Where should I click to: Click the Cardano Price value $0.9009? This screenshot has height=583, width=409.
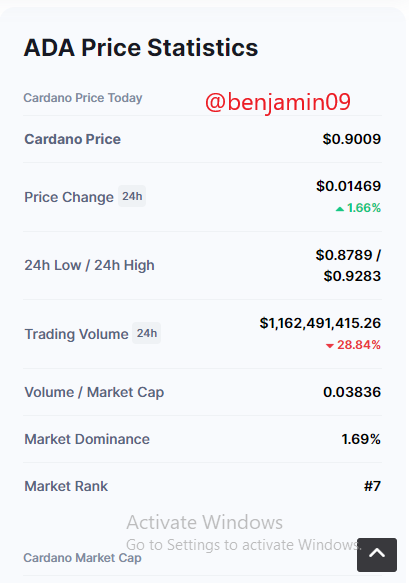point(352,139)
